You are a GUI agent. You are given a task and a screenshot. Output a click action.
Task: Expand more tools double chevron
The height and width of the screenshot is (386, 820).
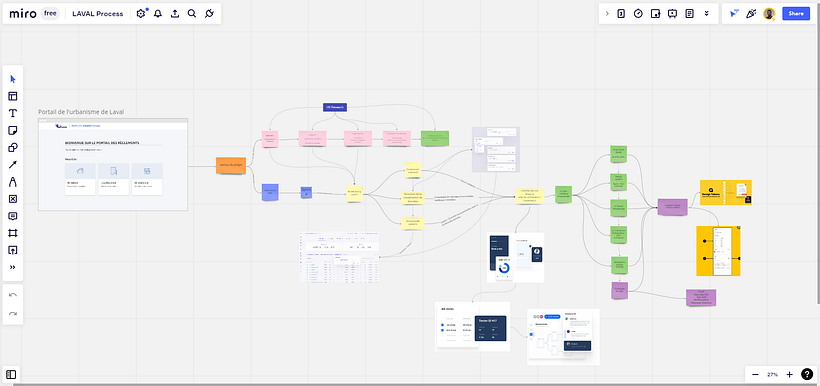(13, 267)
